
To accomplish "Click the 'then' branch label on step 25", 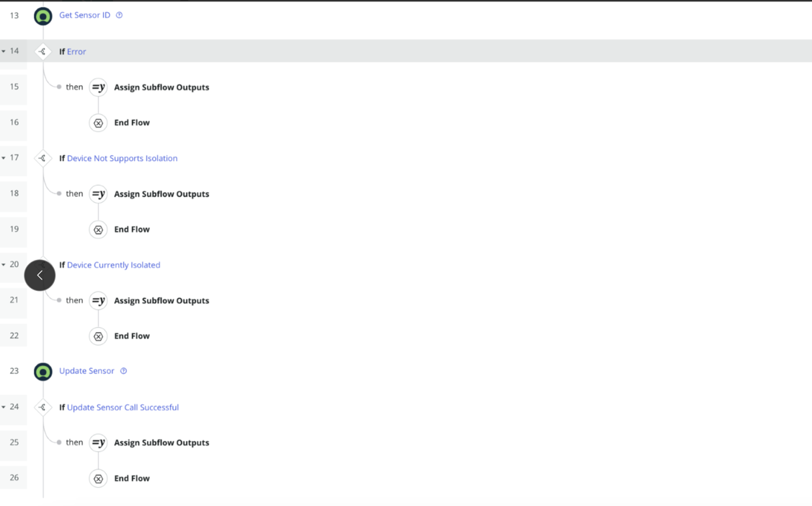I will coord(74,442).
